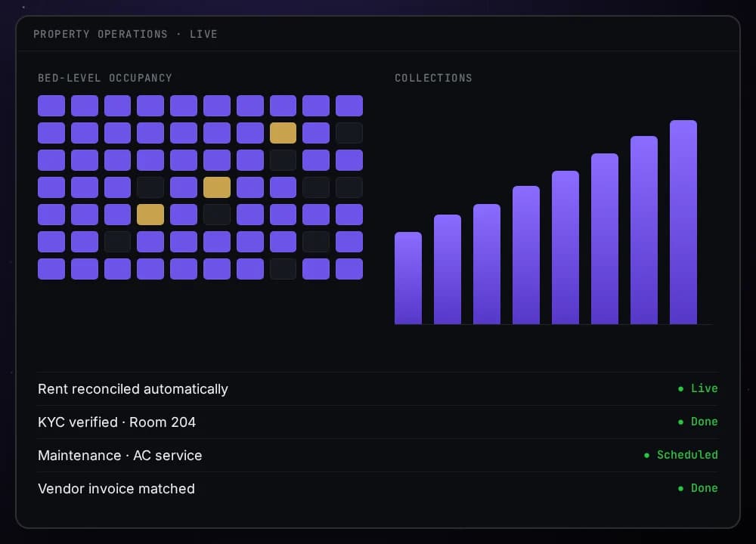756x544 pixels.
Task: Select the amber bed cell in the second occupancy row
Action: (x=283, y=133)
